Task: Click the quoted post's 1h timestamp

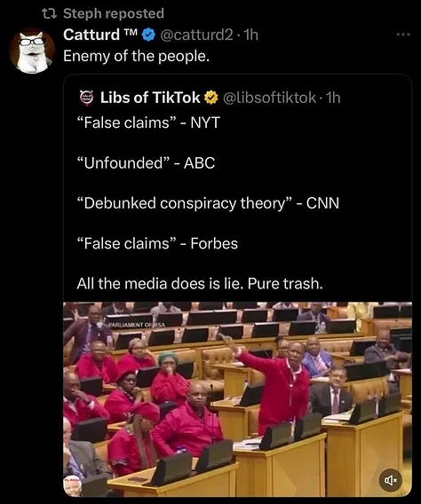Action: pyautogui.click(x=333, y=98)
